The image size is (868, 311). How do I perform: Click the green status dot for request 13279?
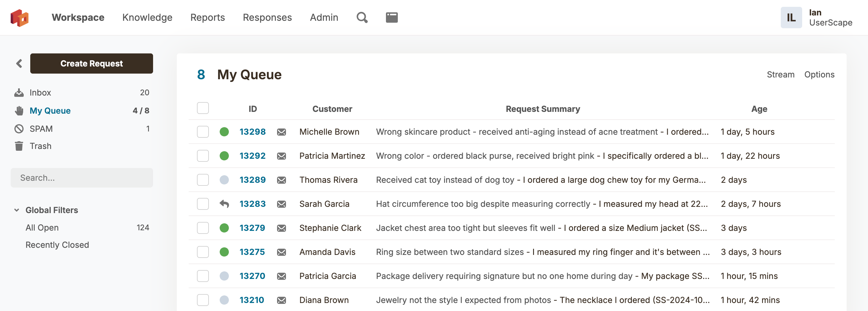coord(224,228)
